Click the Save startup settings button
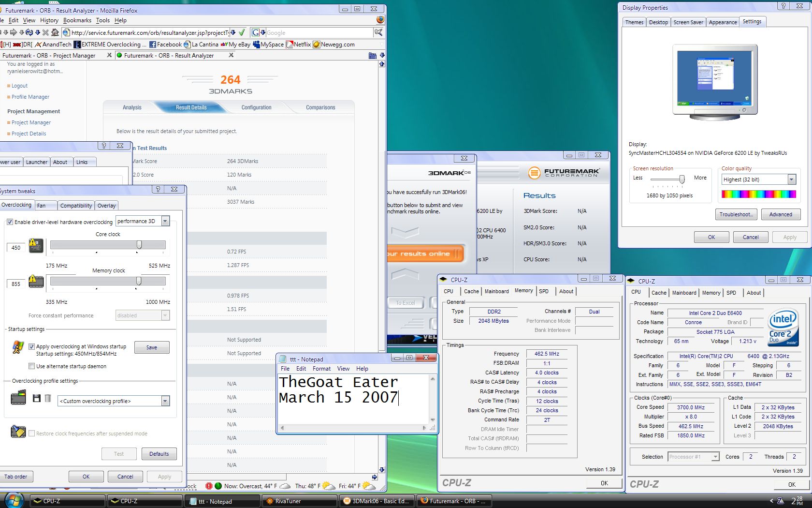The width and height of the screenshot is (812, 508). point(151,347)
